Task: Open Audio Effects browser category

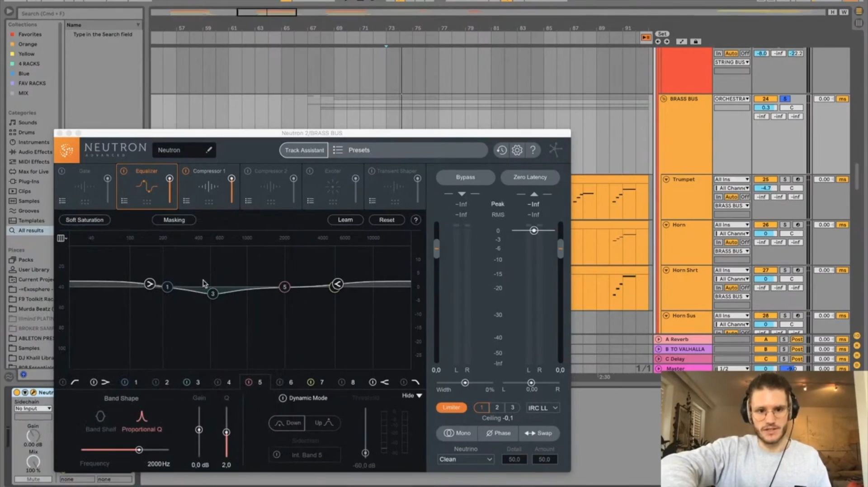Action: [x=35, y=152]
